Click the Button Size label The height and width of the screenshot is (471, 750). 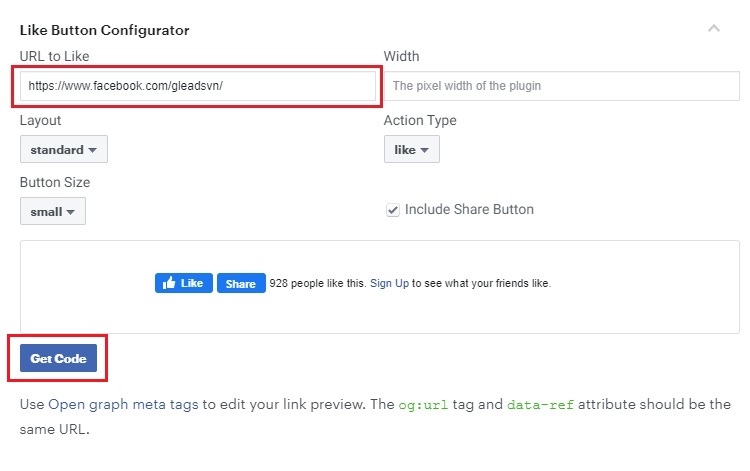click(x=55, y=182)
